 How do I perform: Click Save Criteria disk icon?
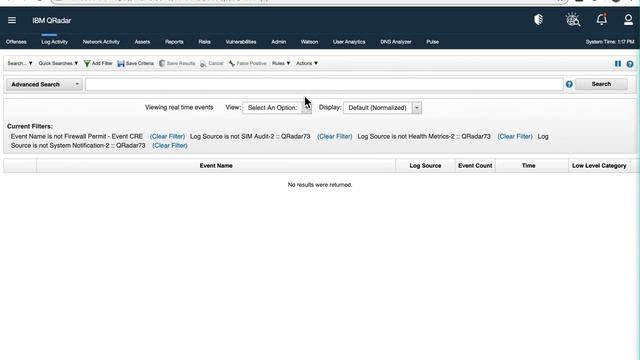[121, 64]
